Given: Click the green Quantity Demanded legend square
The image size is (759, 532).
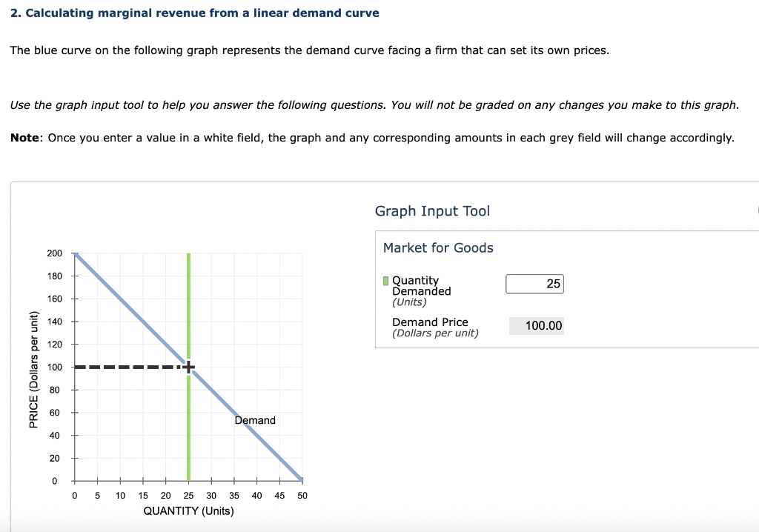Looking at the screenshot, I should tap(385, 281).
